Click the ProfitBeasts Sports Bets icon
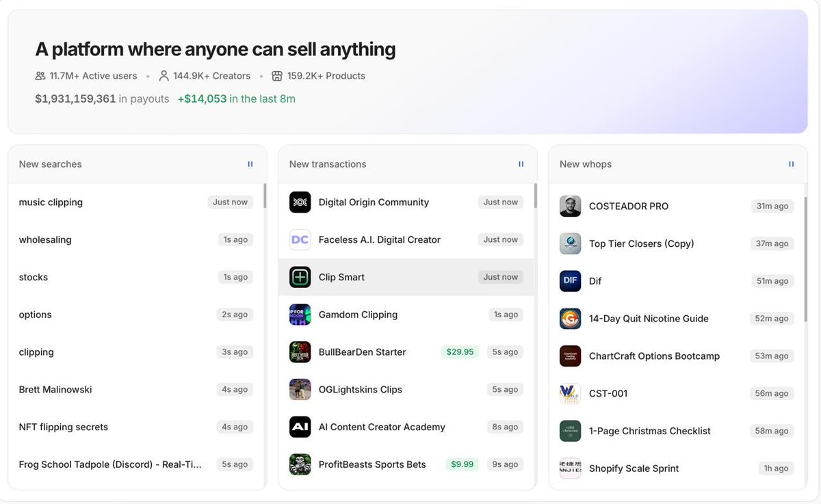This screenshot has width=821, height=504. coord(300,464)
